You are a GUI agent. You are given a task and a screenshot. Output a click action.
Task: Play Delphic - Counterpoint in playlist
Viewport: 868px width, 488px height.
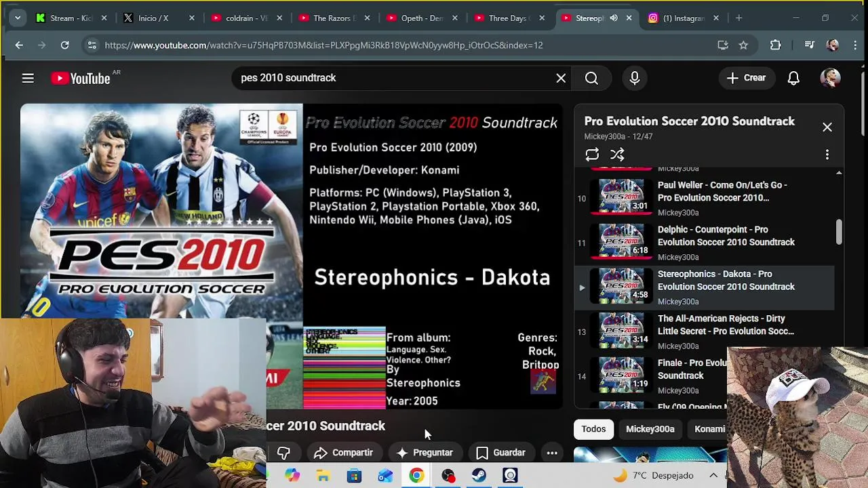(x=705, y=243)
